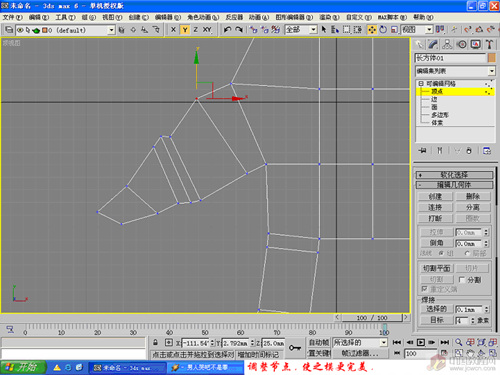
Task: Toggle Y axis constraint button
Action: coord(185,30)
